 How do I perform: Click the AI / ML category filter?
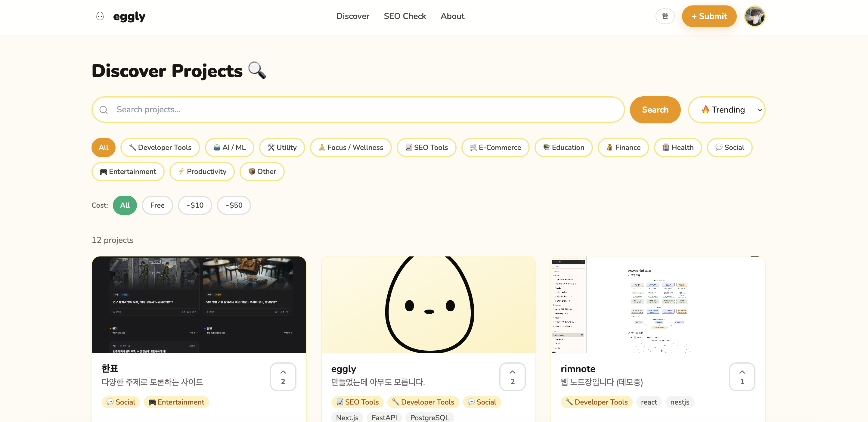229,147
